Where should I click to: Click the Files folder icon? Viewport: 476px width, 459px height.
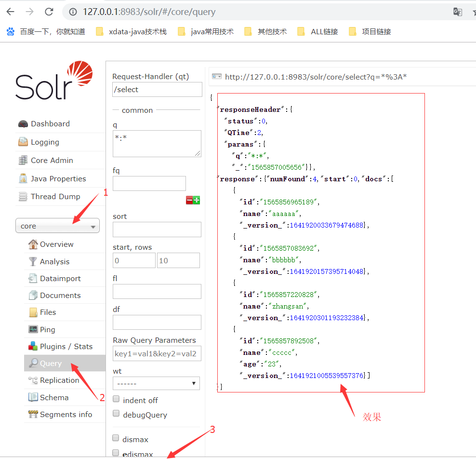point(33,312)
